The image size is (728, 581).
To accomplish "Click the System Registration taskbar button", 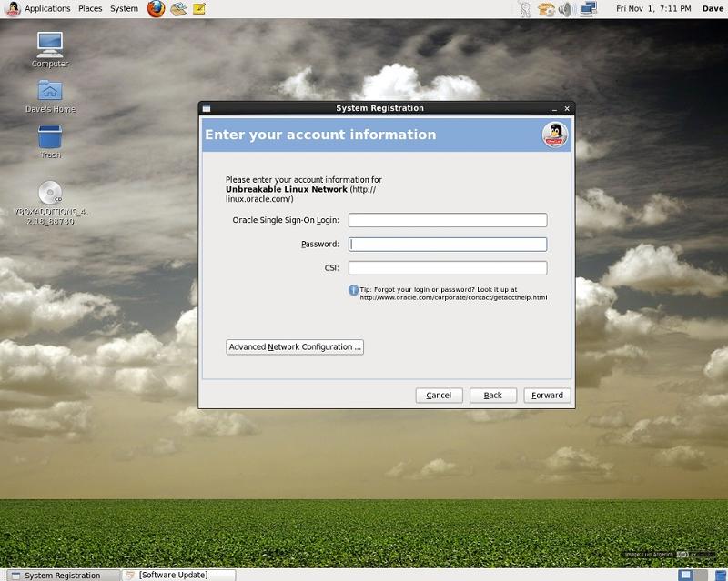I will pos(62,576).
